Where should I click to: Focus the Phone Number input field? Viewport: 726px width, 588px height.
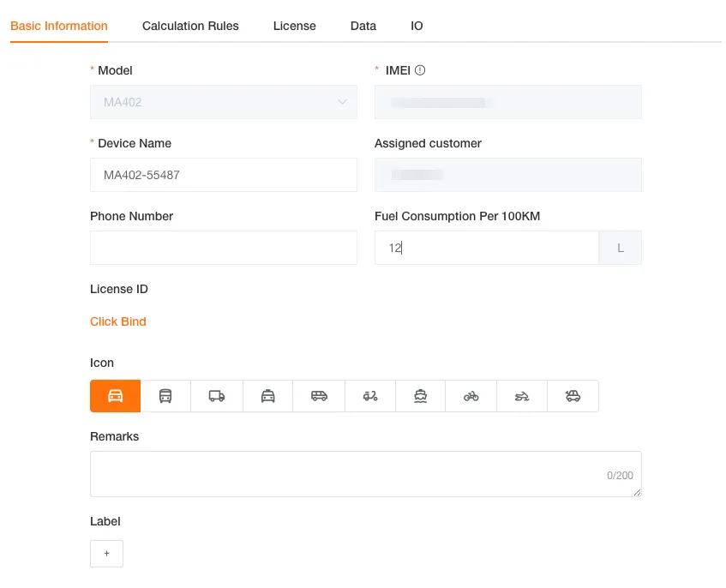(x=223, y=248)
